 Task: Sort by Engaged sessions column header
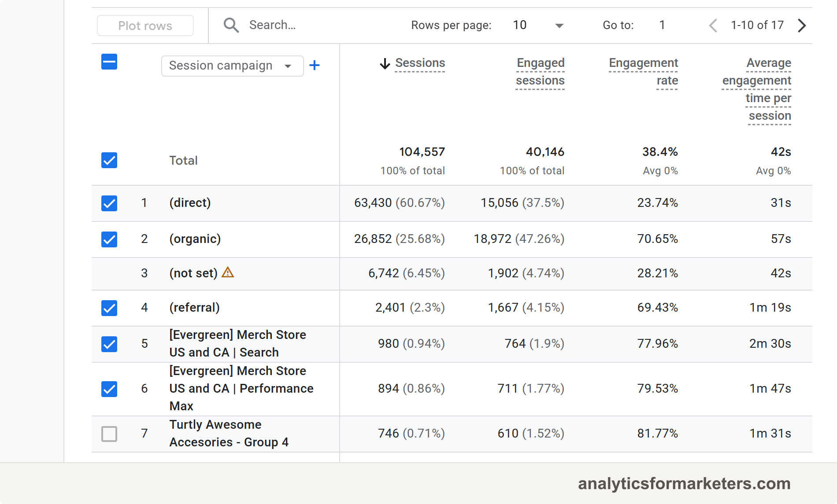(540, 72)
